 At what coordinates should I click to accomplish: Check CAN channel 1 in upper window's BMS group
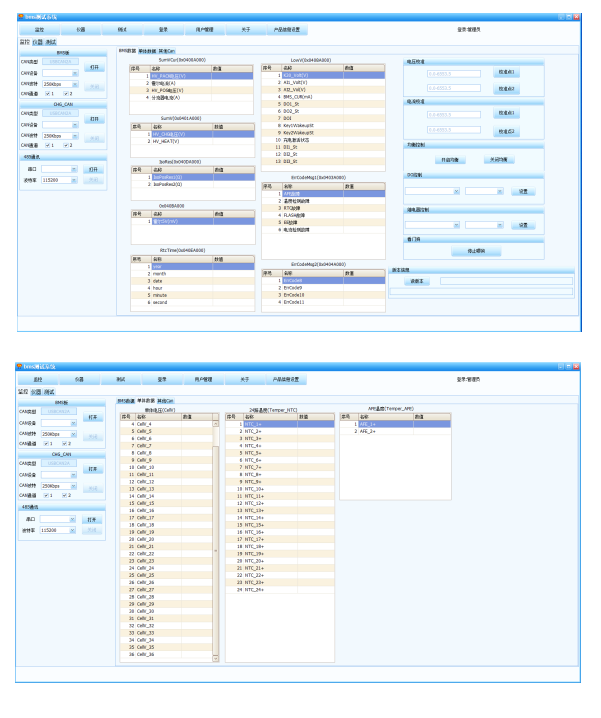point(49,93)
